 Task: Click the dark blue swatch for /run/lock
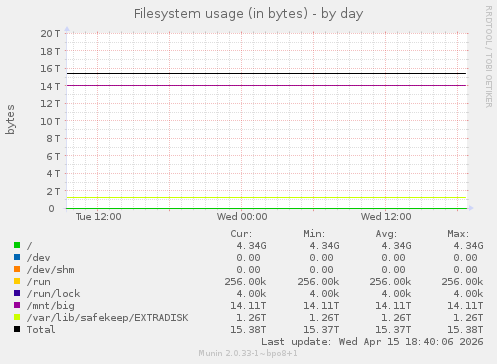pyautogui.click(x=17, y=293)
